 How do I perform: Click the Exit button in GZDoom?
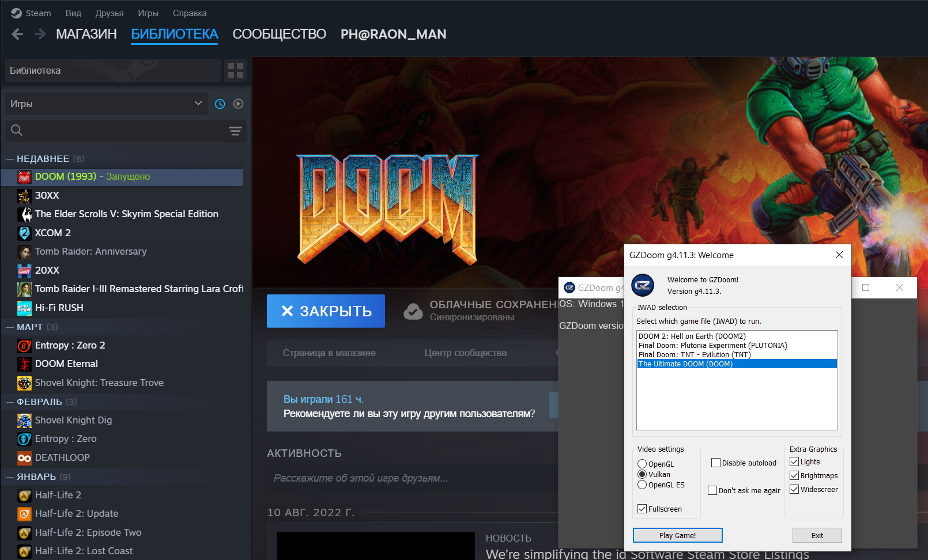click(x=817, y=535)
